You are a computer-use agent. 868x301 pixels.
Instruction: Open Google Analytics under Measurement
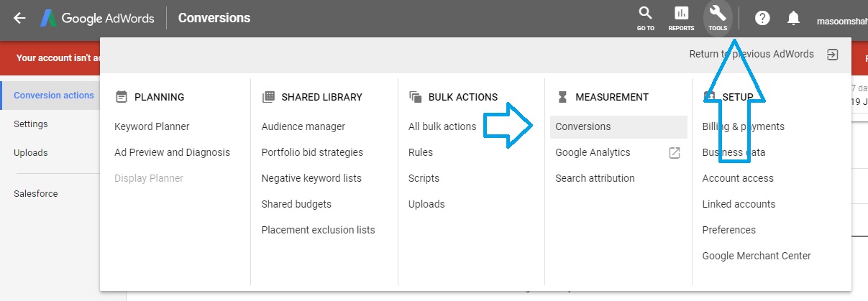point(593,152)
